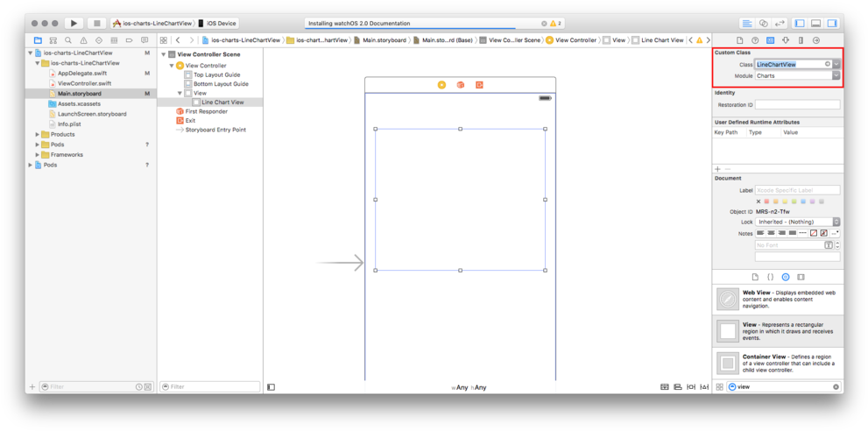Toggle the Navigator panel visibility
868x431 pixels.
coord(800,24)
